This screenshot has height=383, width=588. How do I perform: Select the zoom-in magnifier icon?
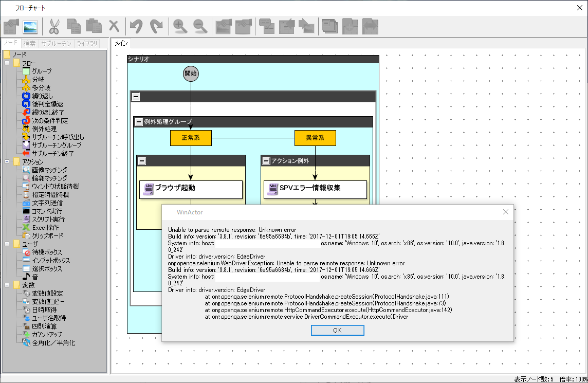click(x=179, y=26)
